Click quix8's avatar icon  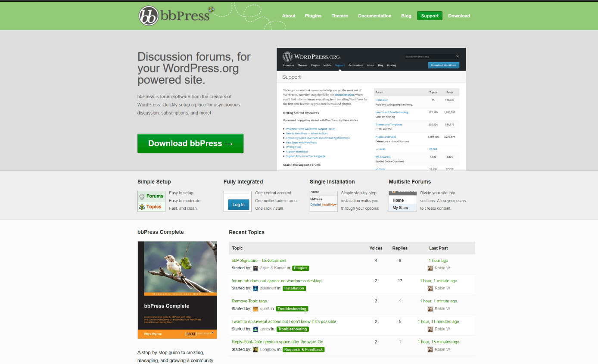pos(255,309)
